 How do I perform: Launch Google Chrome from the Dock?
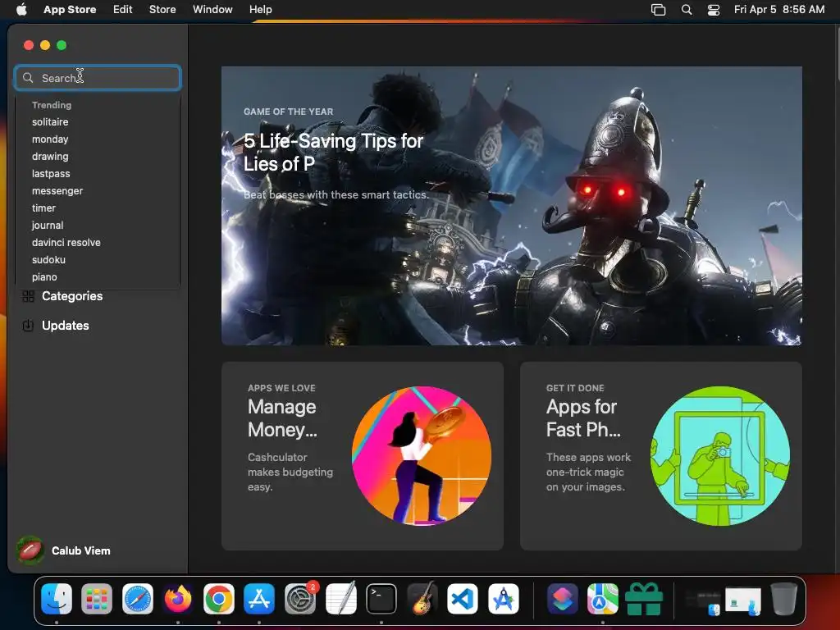pos(218,598)
